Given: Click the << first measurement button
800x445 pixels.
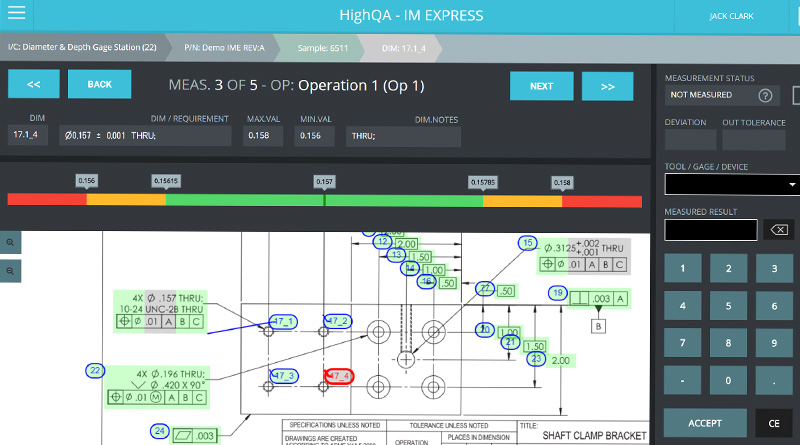Looking at the screenshot, I should 34,84.
